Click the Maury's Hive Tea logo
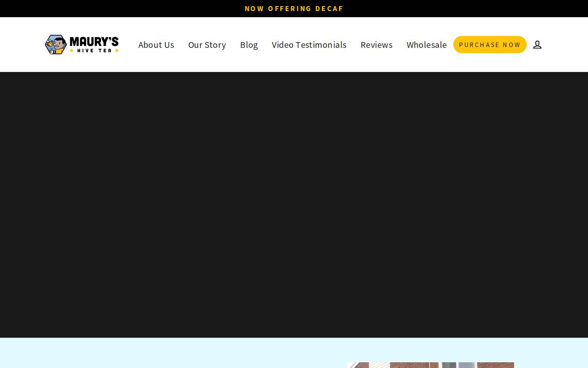The width and height of the screenshot is (588, 368). tap(82, 45)
